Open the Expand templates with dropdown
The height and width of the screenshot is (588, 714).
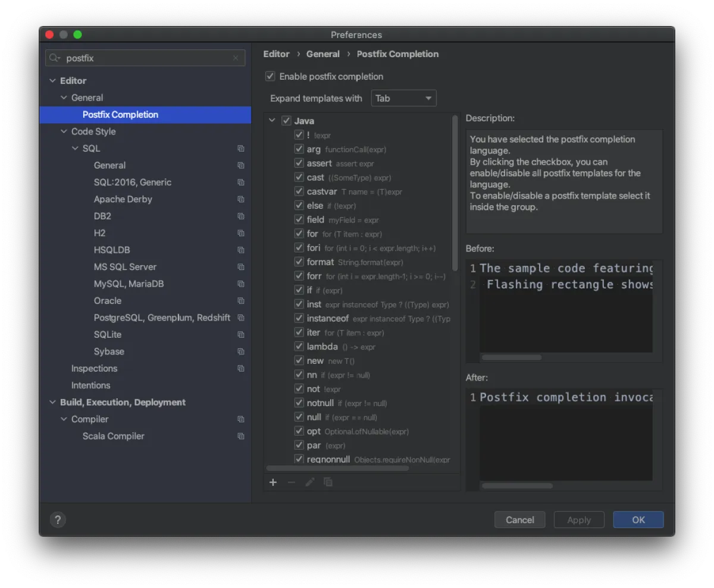click(403, 98)
